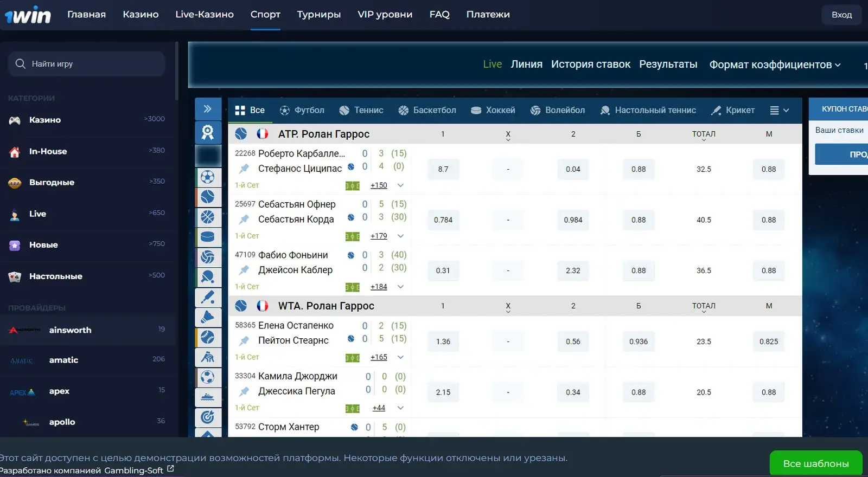Open the favorites award ribbon icon
The image size is (868, 477).
point(208,132)
